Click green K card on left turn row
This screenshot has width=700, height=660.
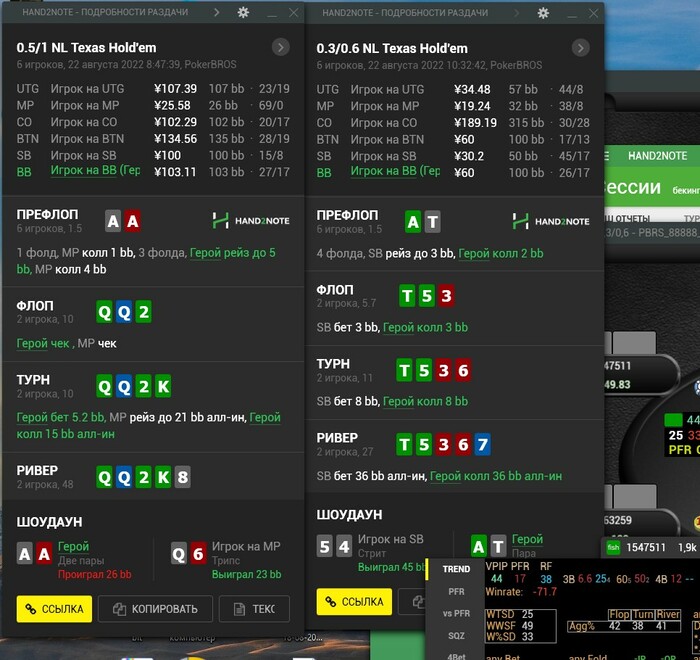coord(163,386)
